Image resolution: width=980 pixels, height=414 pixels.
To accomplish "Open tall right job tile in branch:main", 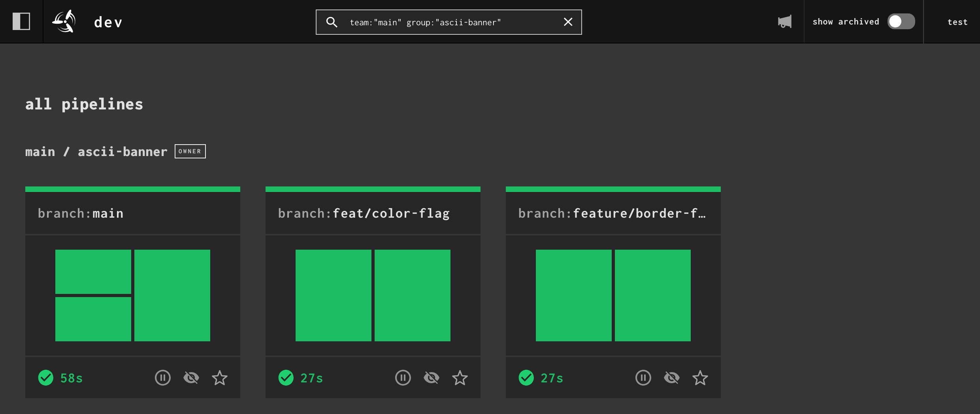I will (x=172, y=295).
